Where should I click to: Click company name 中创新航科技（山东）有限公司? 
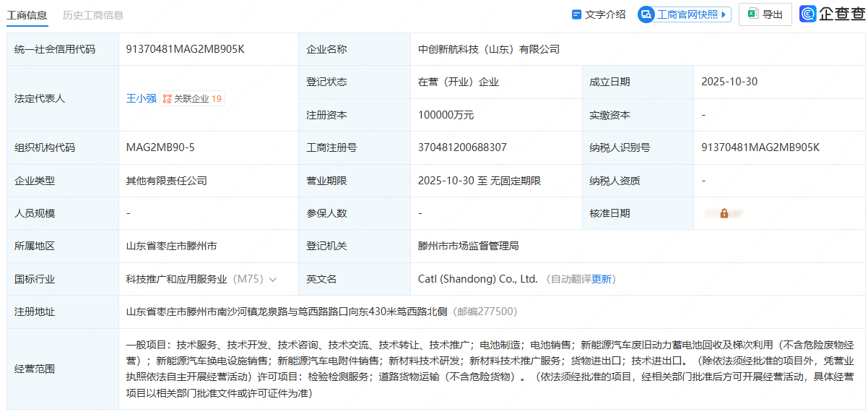tap(489, 49)
